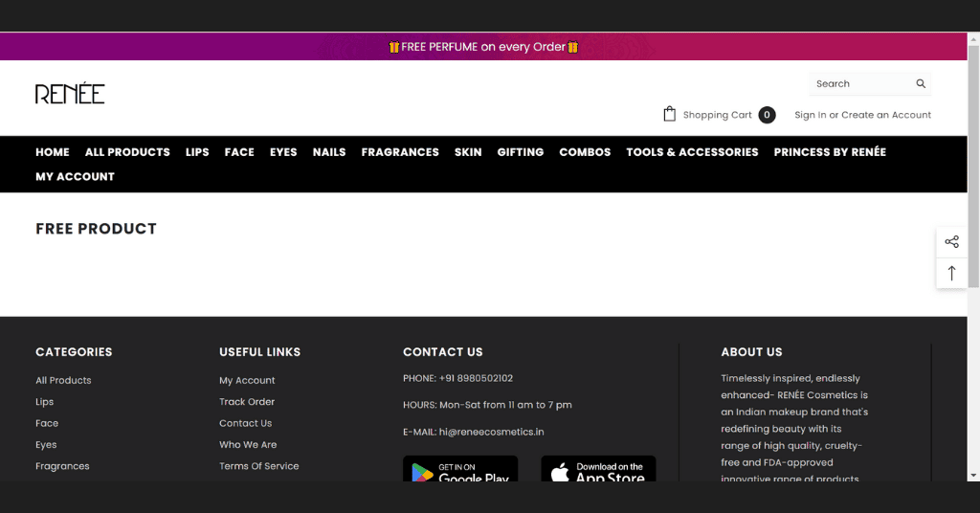Open TOOLS & ACCESSORIES menu item
This screenshot has width=980, height=513.
click(x=692, y=152)
